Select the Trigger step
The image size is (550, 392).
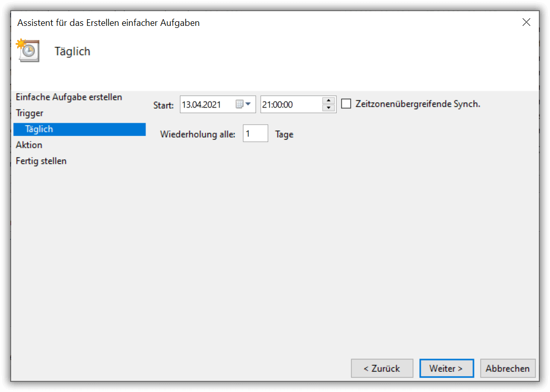[x=29, y=114]
